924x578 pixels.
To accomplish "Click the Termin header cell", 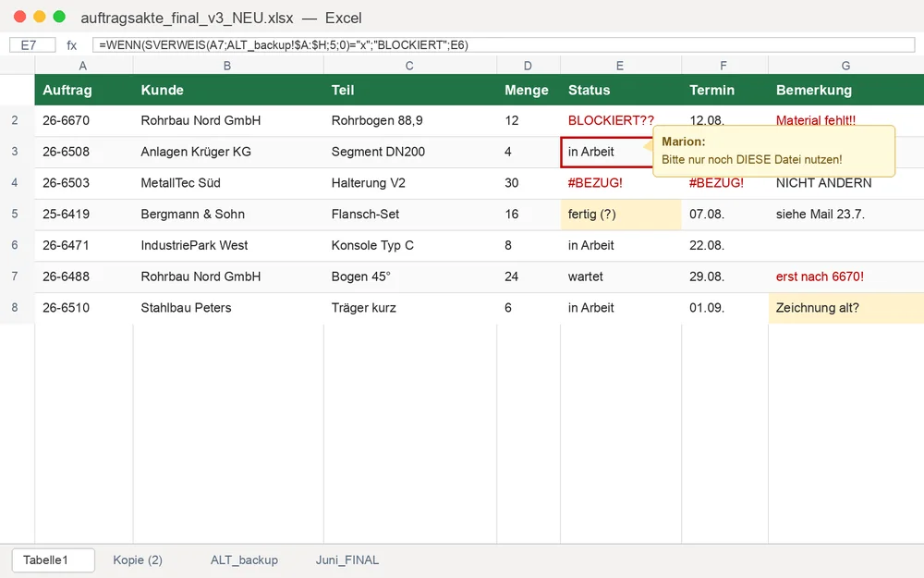I will pyautogui.click(x=724, y=90).
